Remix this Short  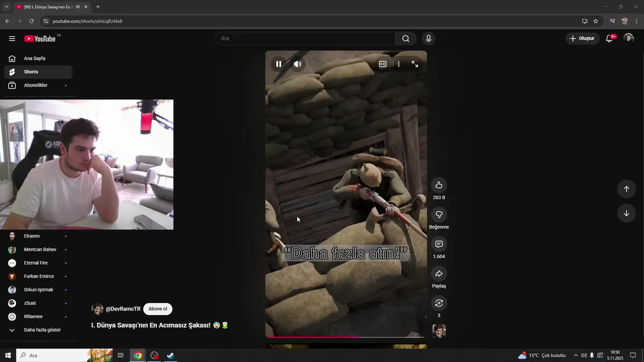pyautogui.click(x=439, y=303)
